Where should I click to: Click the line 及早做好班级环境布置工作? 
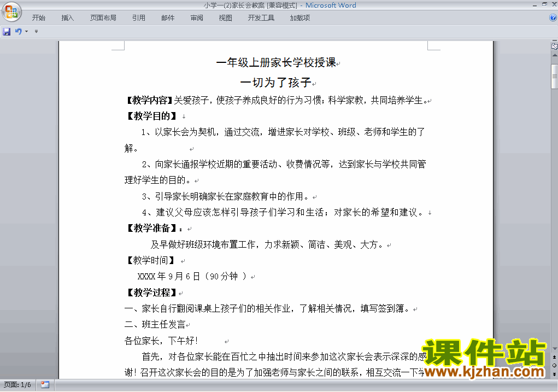coord(267,244)
